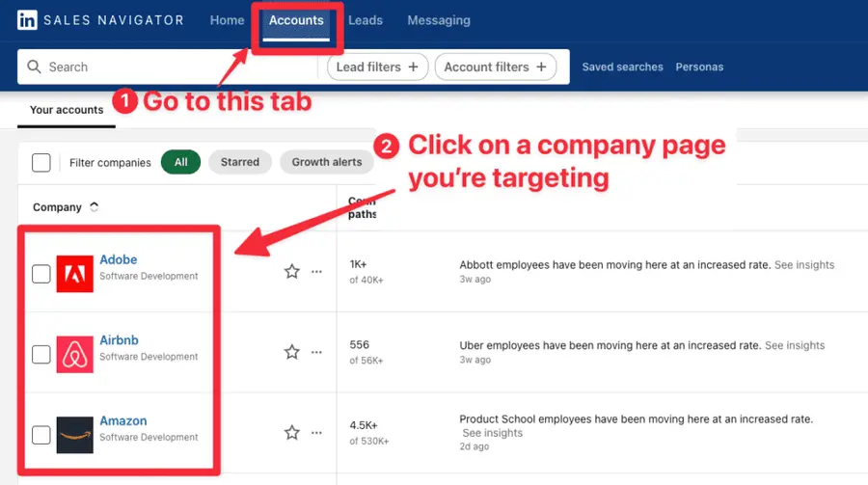Check the Adobe row checkbox
The width and height of the screenshot is (868, 485).
click(41, 274)
